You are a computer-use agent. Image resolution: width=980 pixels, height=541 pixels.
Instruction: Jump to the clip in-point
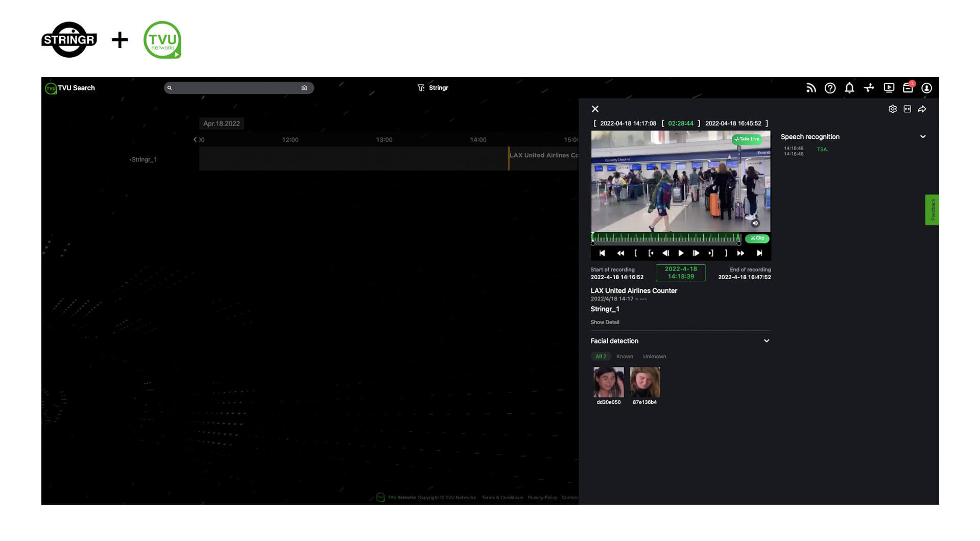point(651,253)
